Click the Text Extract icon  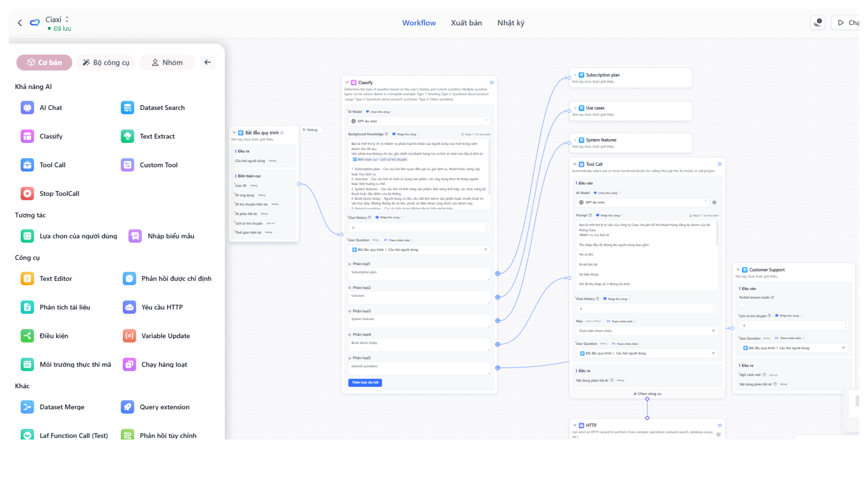[x=127, y=136]
